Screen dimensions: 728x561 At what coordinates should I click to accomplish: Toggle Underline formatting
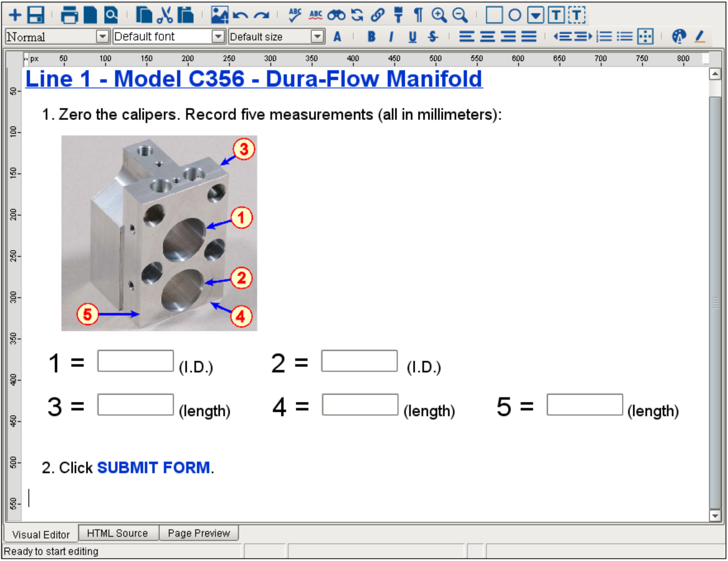click(x=412, y=37)
